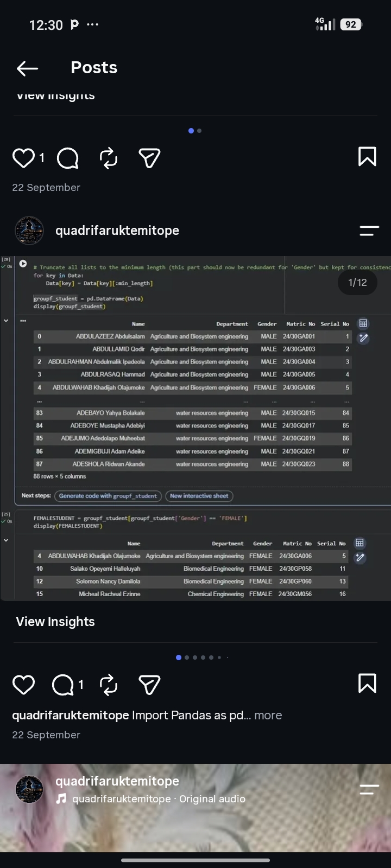
Task: Like the 22 September post with 1 like
Action: (23, 158)
